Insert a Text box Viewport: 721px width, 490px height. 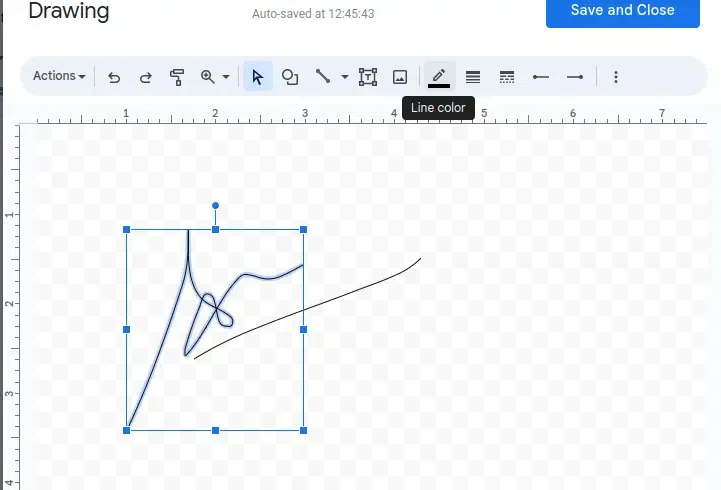tap(368, 77)
